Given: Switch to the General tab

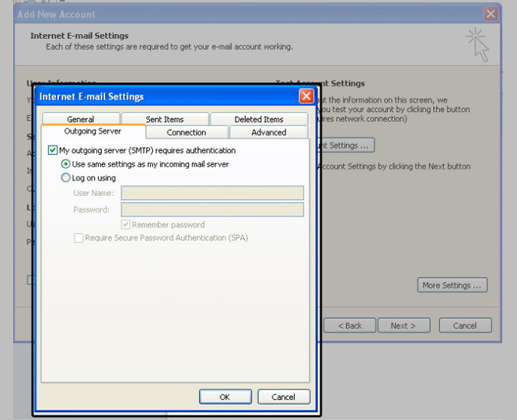Looking at the screenshot, I should (81, 120).
